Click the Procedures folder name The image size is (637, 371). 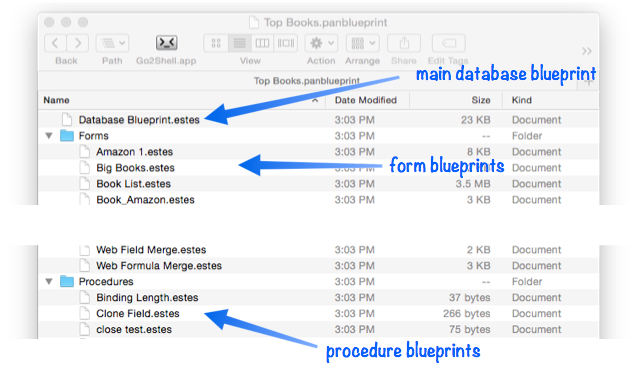click(106, 282)
